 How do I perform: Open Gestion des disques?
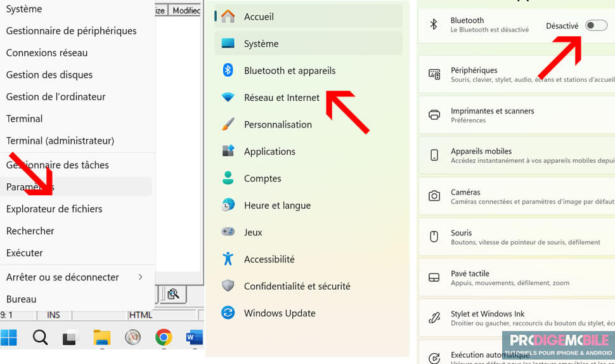click(x=49, y=75)
